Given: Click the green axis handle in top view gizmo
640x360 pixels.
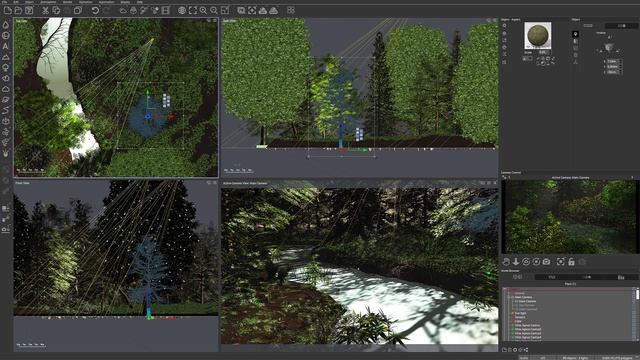Looking at the screenshot, I should pos(148,93).
